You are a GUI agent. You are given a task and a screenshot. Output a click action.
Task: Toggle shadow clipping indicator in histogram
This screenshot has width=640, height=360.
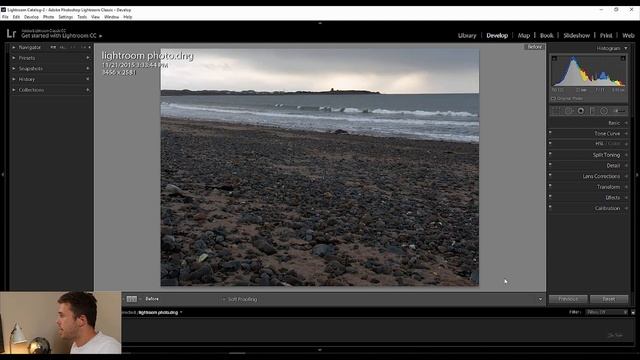click(554, 58)
